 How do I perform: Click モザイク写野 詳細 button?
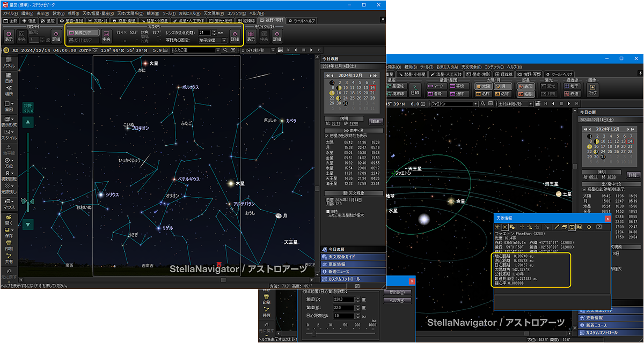(x=278, y=36)
